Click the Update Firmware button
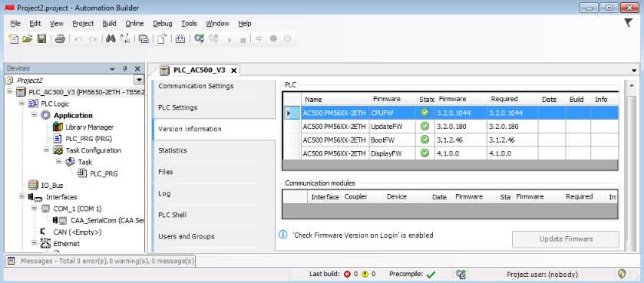644x283 pixels. (566, 239)
